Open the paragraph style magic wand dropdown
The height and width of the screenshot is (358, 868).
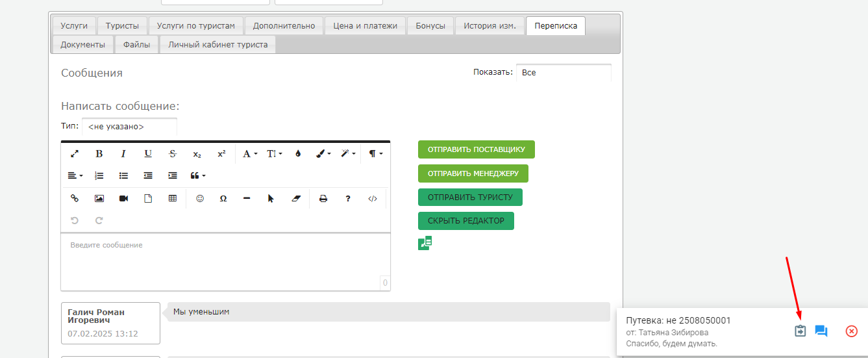point(349,154)
